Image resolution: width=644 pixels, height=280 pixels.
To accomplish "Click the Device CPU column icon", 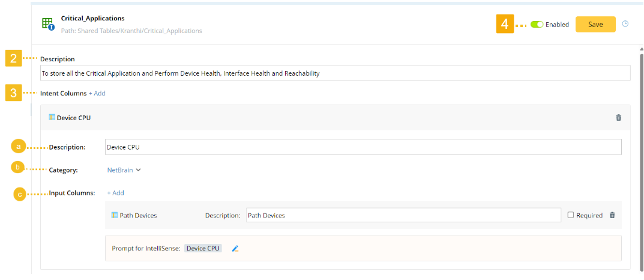I will tap(52, 118).
